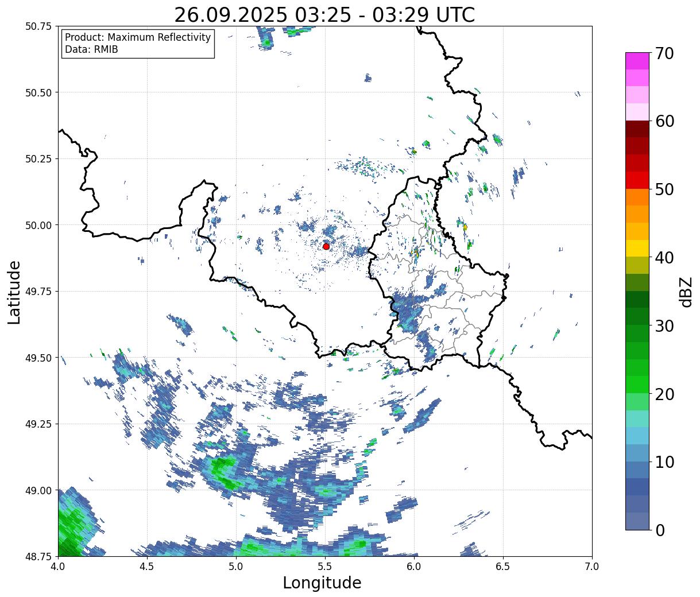Pick the bright red swatch above 50
Screen dimensions: 700x597
[637, 180]
